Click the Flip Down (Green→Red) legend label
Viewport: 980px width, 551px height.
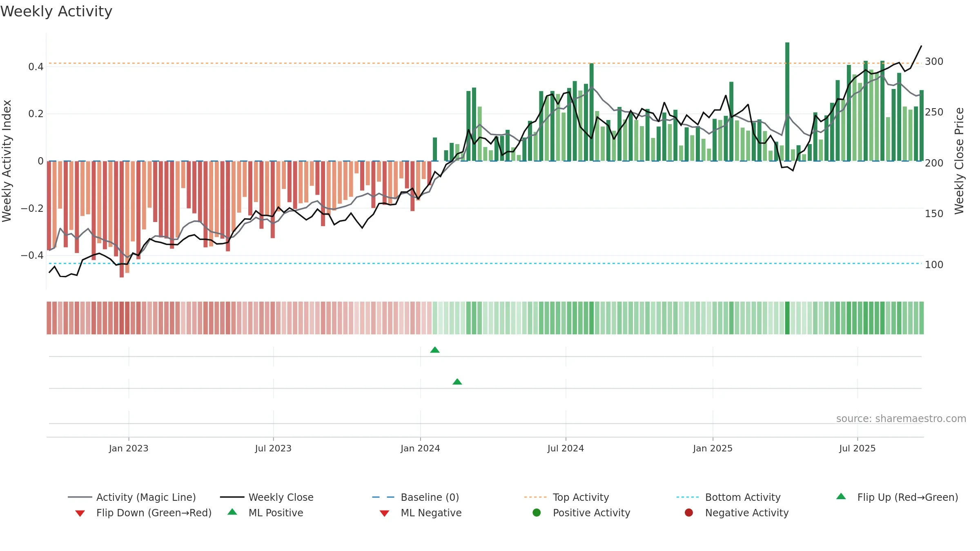click(154, 513)
